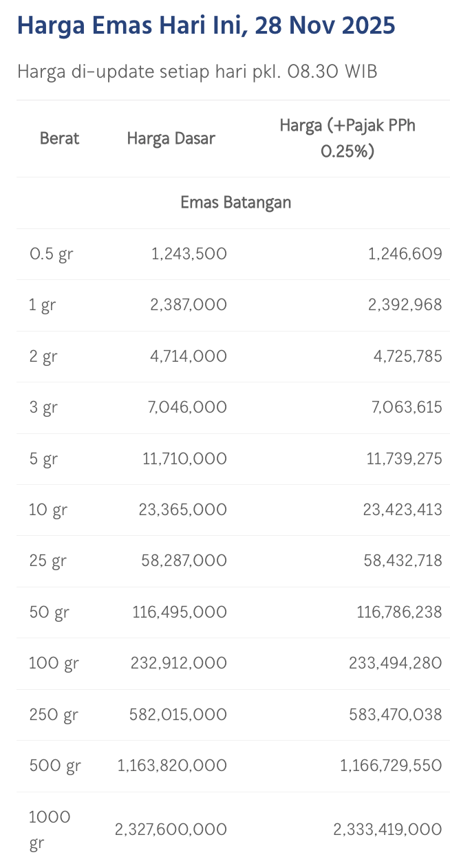Viewport: 450px width, 868px height.
Task: Select the 3 gr weight row label
Action: point(43,407)
